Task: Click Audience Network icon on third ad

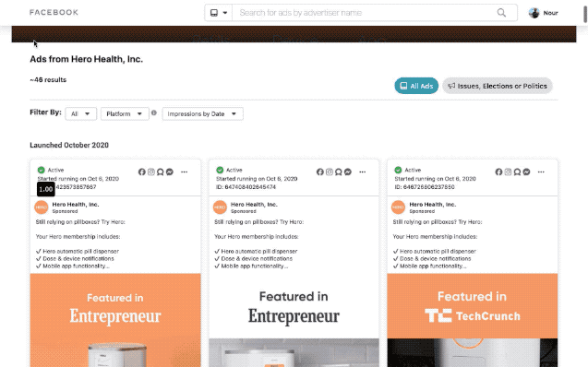Action: coord(517,172)
